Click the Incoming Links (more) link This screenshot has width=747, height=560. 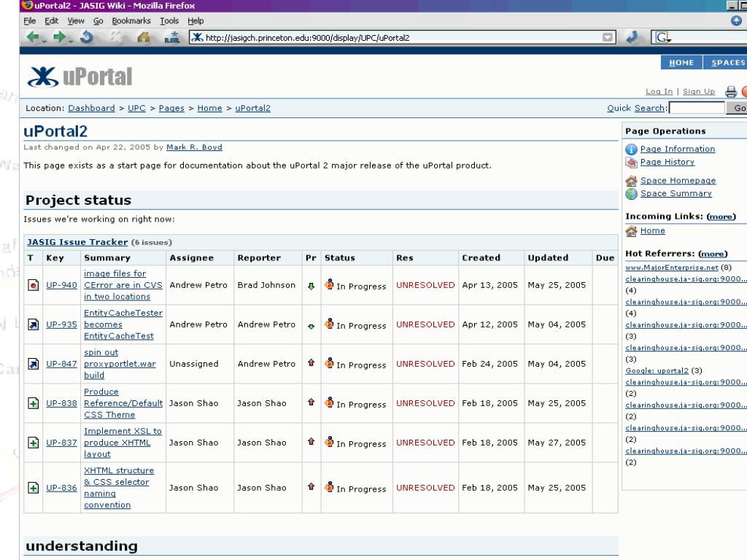721,217
